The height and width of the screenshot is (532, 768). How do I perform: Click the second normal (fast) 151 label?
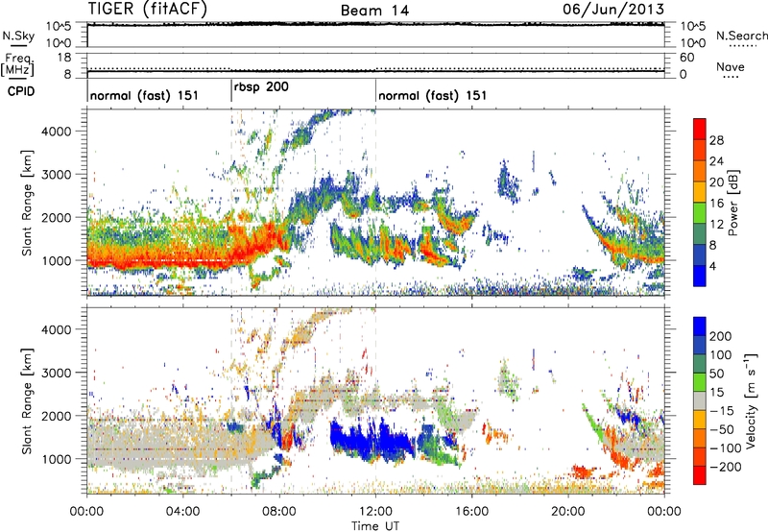coord(433,95)
